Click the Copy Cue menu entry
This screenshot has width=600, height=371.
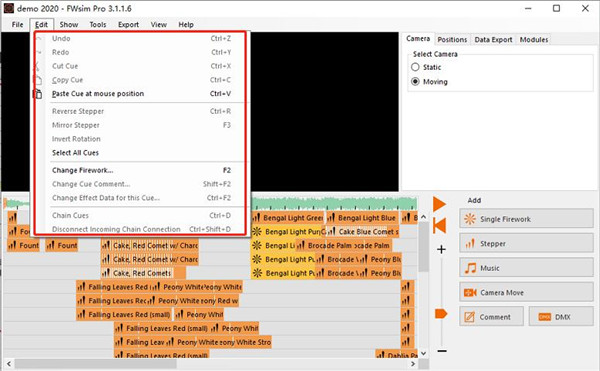pos(140,80)
